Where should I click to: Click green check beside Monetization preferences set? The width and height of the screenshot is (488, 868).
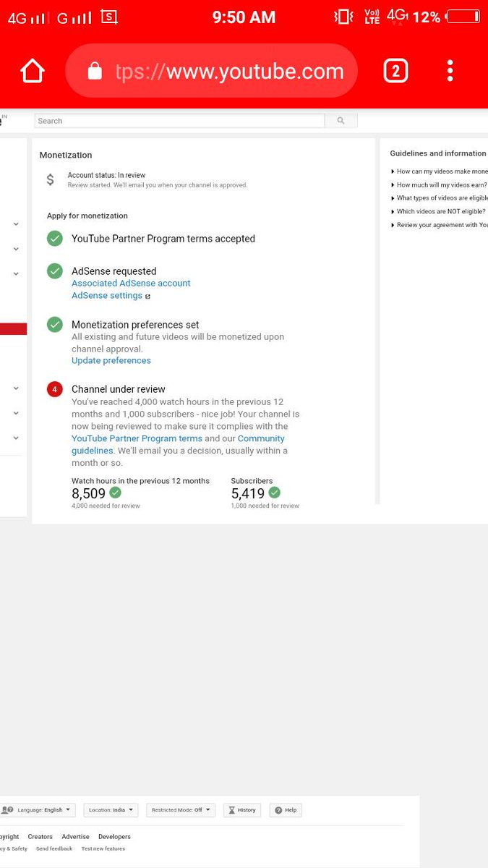click(x=55, y=325)
